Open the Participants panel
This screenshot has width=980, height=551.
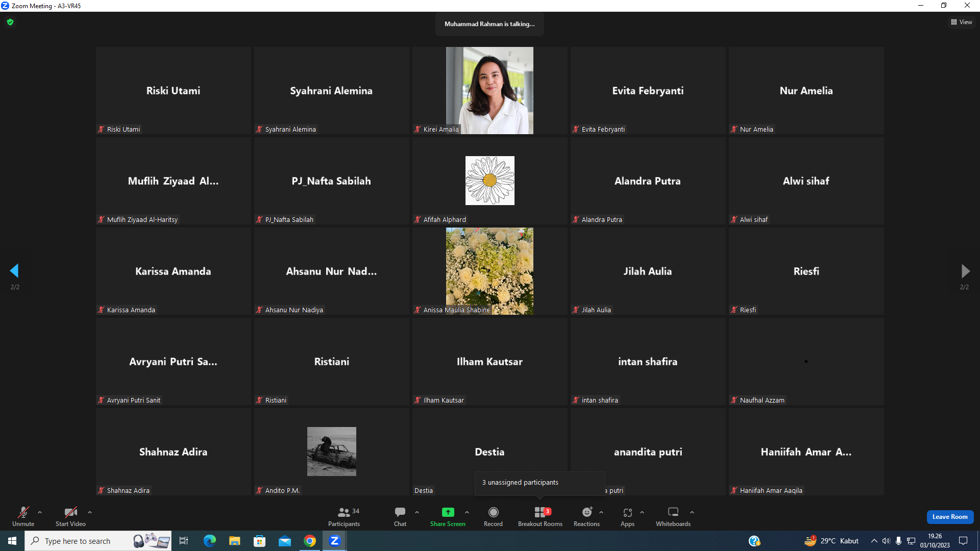tap(344, 516)
